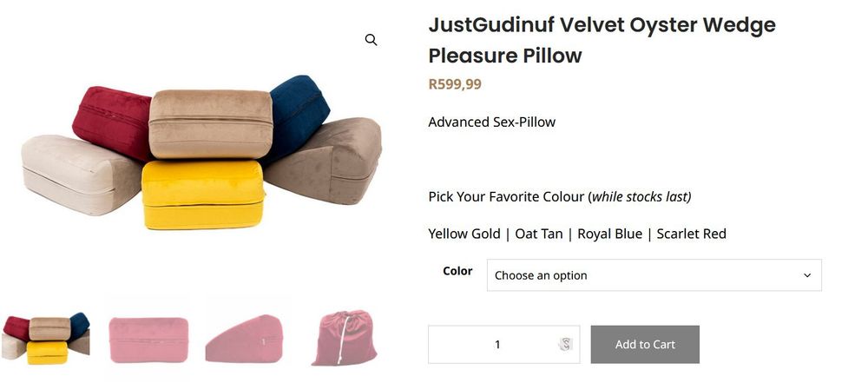Select the multi-colour pillows thumbnail
Viewport: 868px width, 383px height.
tap(45, 338)
